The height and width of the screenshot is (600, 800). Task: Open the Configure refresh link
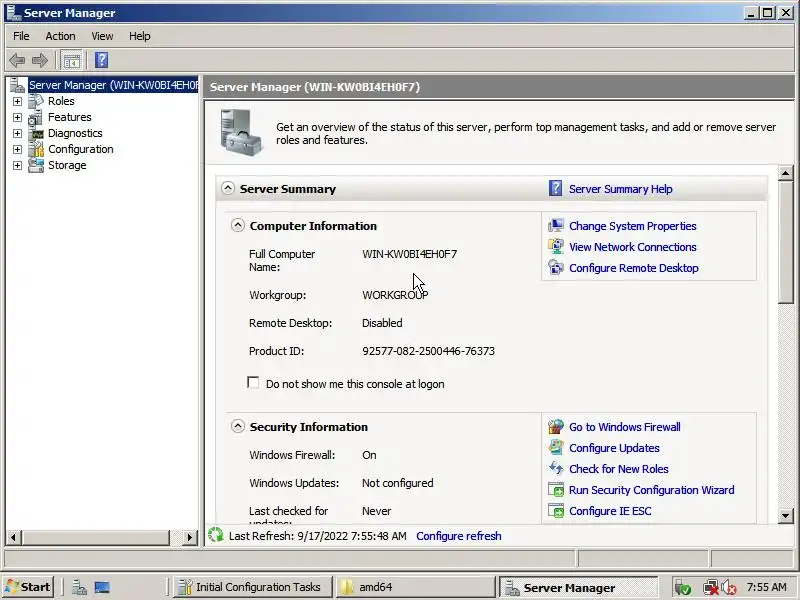click(459, 536)
